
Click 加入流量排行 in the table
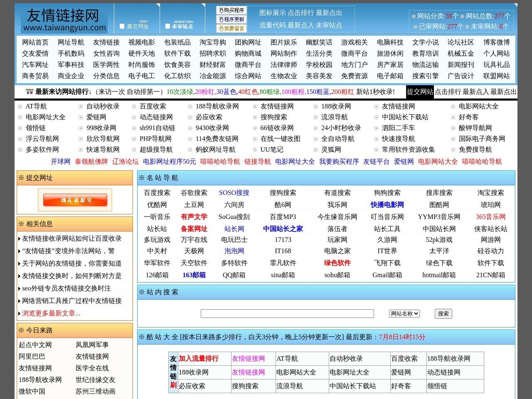[199, 359]
